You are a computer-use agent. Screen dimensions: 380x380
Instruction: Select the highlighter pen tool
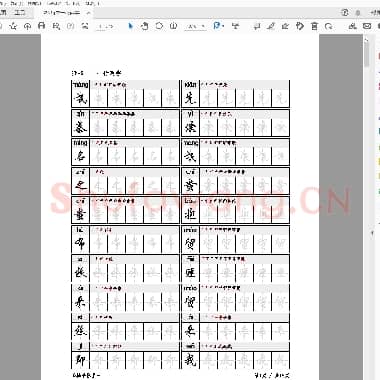coord(271,26)
